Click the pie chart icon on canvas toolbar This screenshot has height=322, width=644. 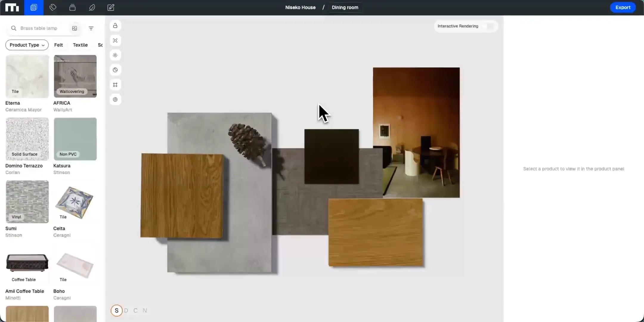click(115, 70)
